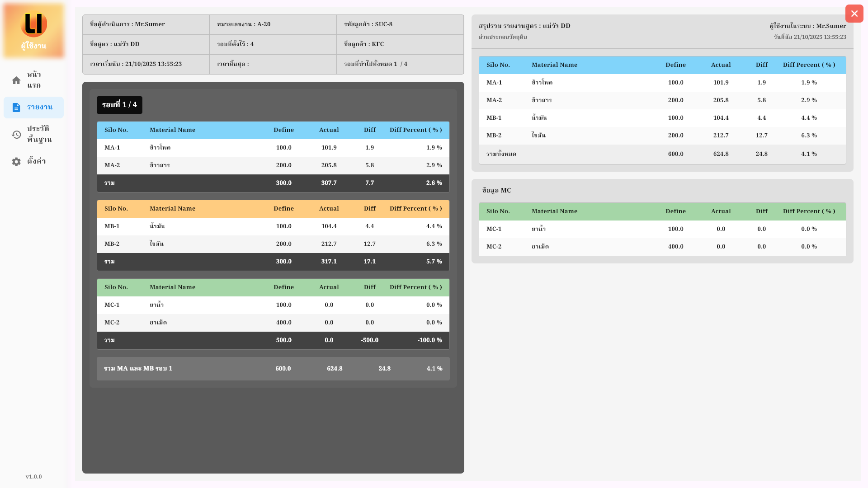Select the MA-1 row in round table
Image resolution: width=868 pixels, height=488 pixels.
[273, 148]
